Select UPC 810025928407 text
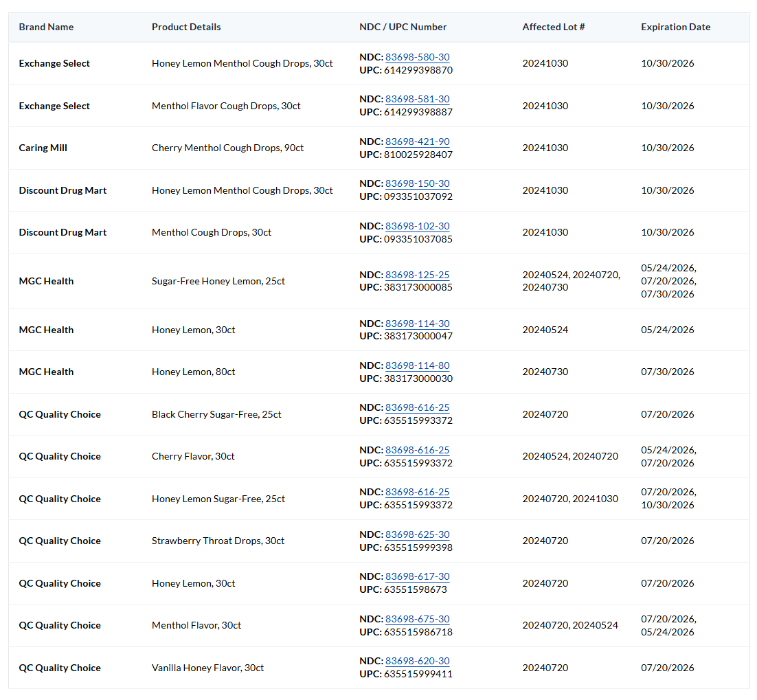 (x=406, y=155)
